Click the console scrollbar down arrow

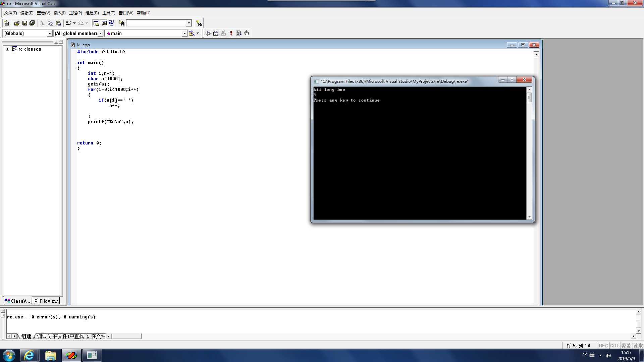[x=529, y=217]
